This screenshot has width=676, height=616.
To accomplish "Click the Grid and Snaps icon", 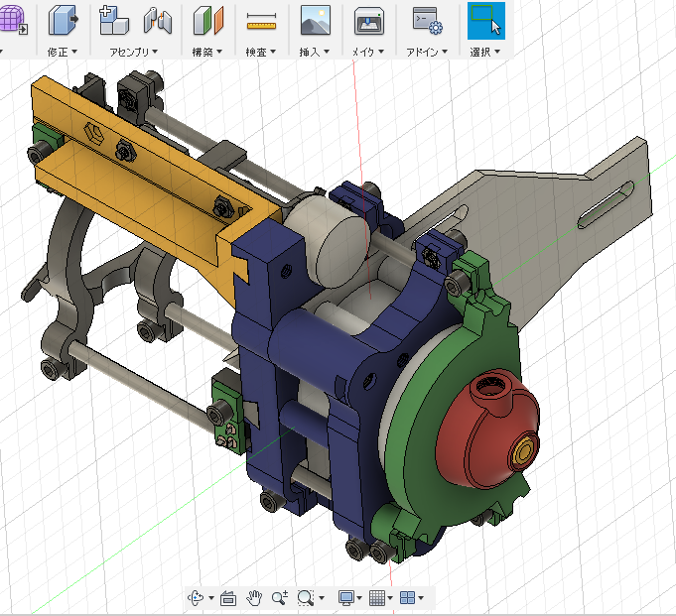I will pos(377,598).
